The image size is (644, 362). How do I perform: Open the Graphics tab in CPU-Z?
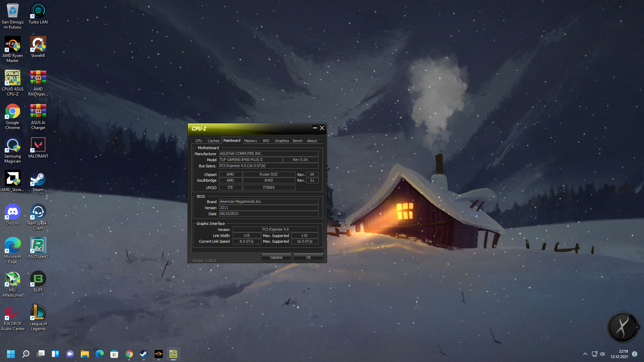pyautogui.click(x=282, y=141)
